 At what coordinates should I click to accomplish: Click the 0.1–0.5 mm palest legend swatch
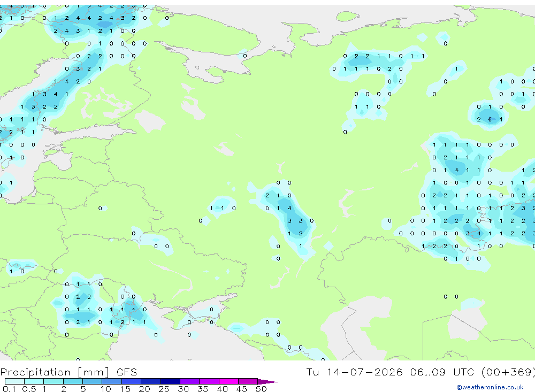tap(14, 381)
